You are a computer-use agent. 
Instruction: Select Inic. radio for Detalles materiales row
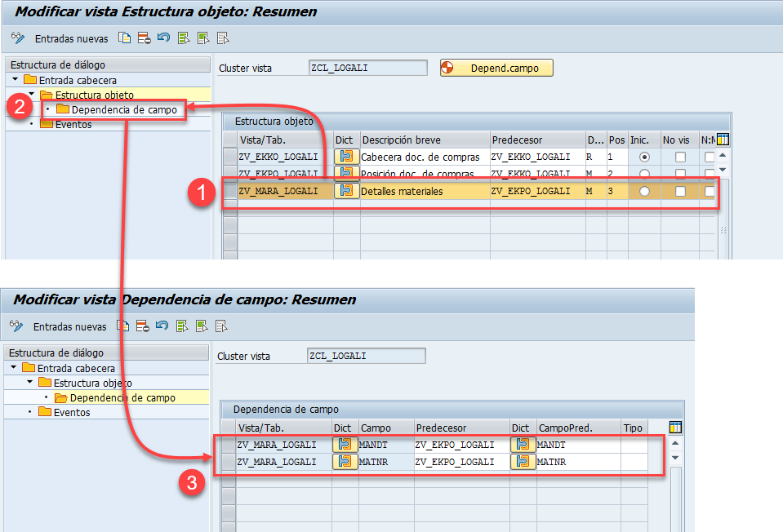[x=645, y=191]
